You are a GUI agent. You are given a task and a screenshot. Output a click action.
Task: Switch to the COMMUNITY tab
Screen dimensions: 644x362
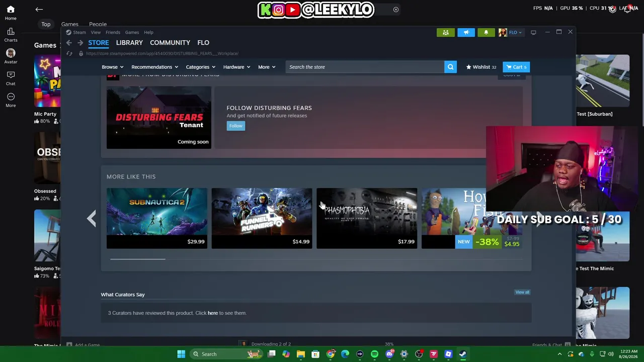pyautogui.click(x=170, y=43)
